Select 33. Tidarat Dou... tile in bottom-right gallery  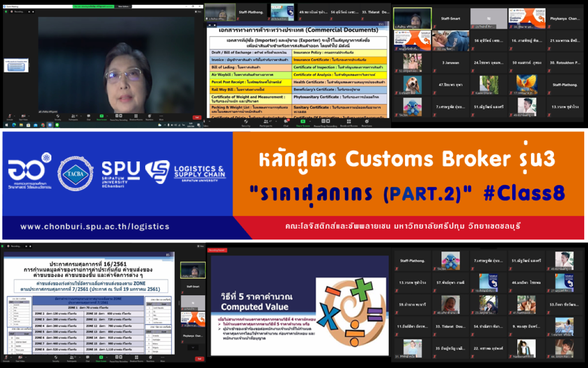click(451, 327)
